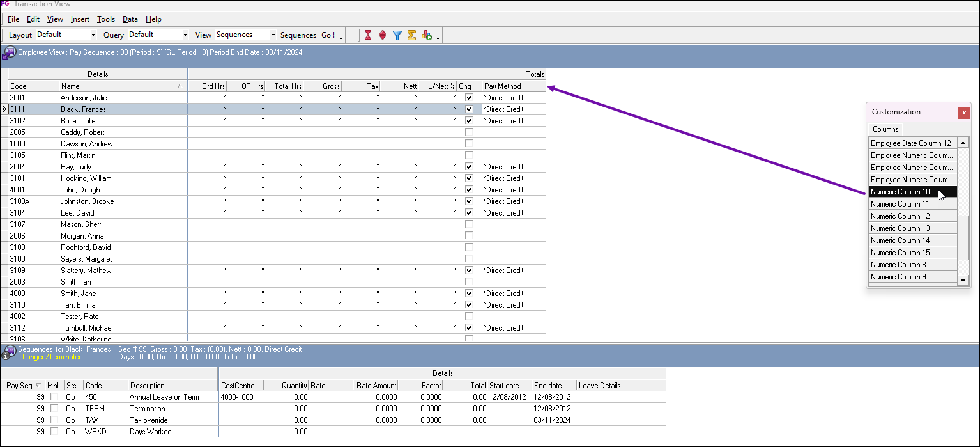Screen dimensions: 980x447
Task: Click the Gross column header
Action: tap(323, 86)
